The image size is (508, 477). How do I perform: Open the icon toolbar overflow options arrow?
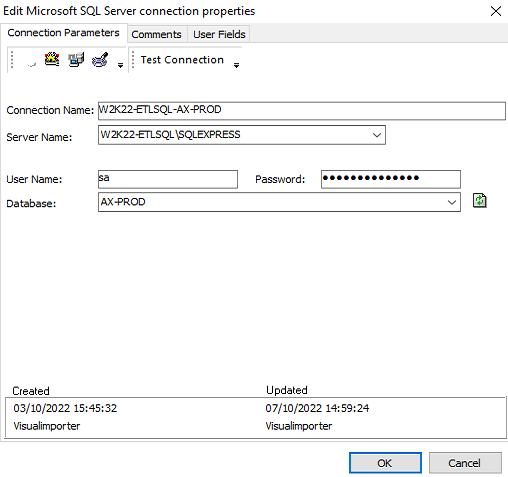pos(120,65)
